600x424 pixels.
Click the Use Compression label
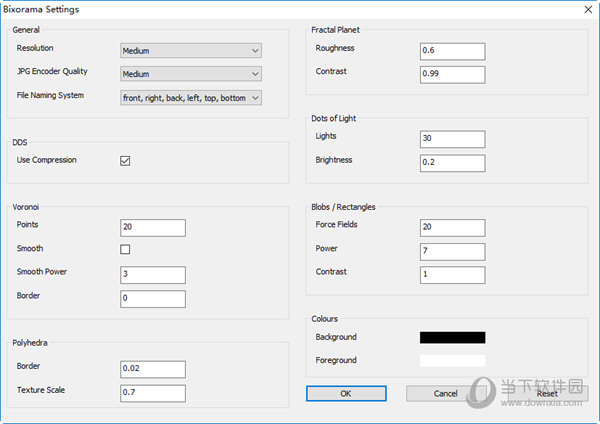tap(46, 160)
